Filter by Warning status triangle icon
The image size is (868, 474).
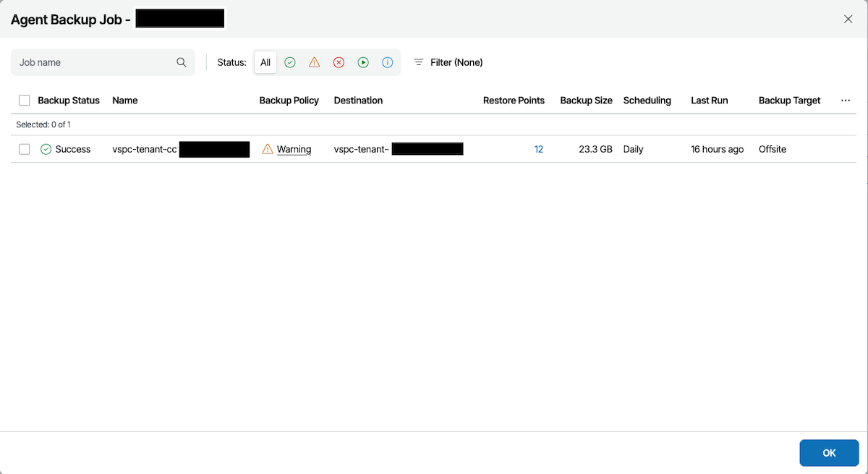(x=314, y=63)
